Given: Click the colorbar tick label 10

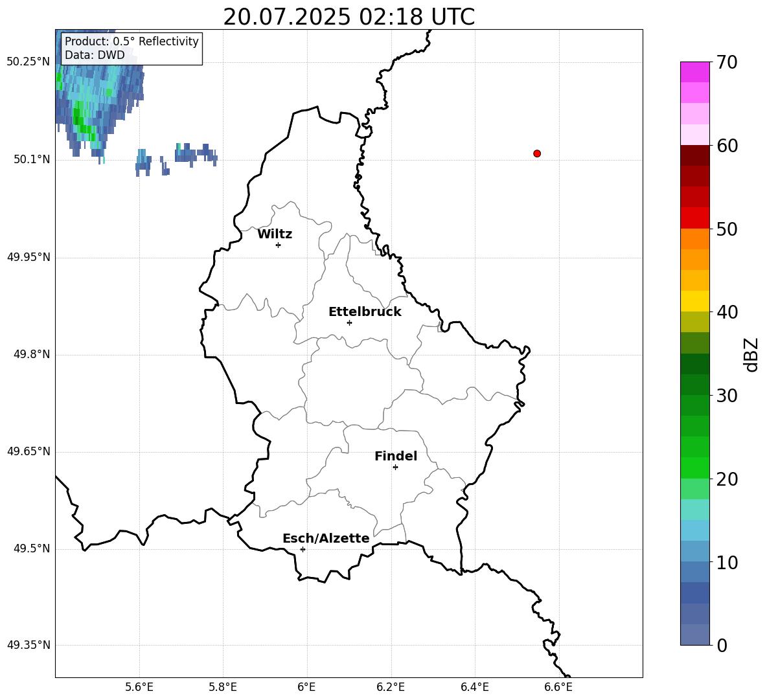Looking at the screenshot, I should [x=727, y=563].
